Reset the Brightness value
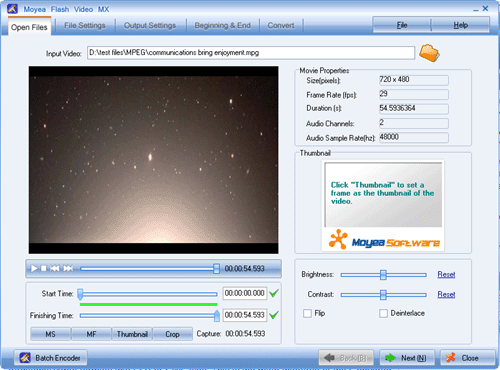500x370 pixels. point(446,275)
